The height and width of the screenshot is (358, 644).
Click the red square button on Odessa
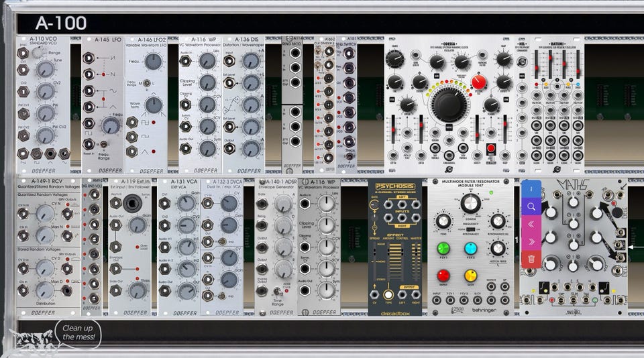click(x=490, y=148)
